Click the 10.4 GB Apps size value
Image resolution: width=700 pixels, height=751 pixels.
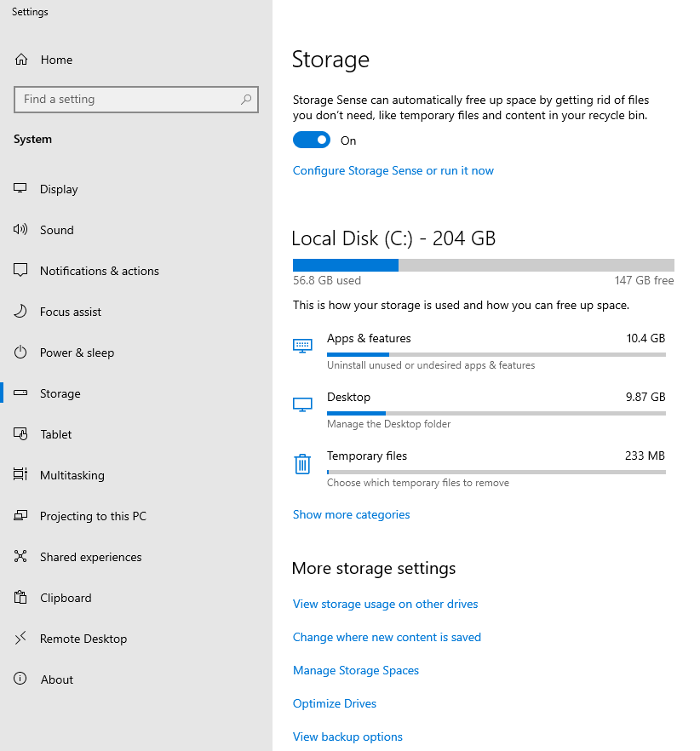(645, 338)
